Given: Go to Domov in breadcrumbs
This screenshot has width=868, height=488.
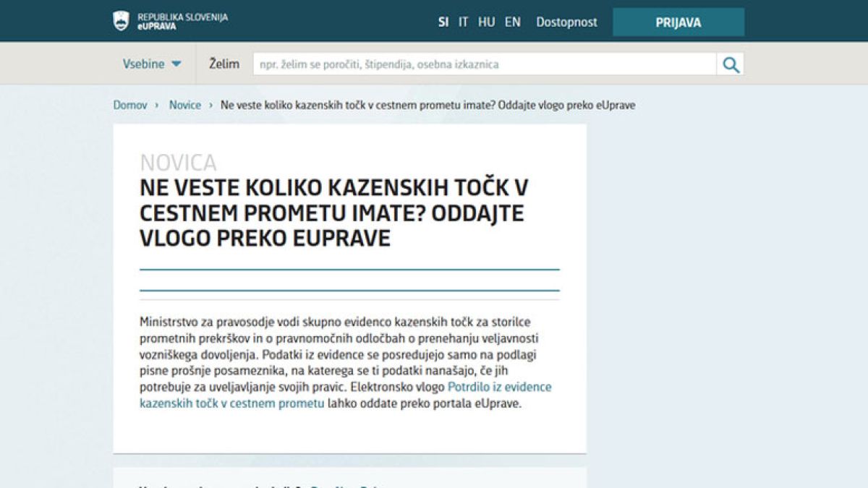Looking at the screenshot, I should 130,105.
